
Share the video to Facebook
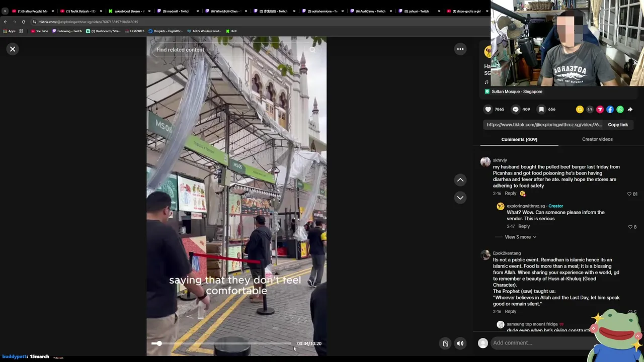tap(610, 109)
